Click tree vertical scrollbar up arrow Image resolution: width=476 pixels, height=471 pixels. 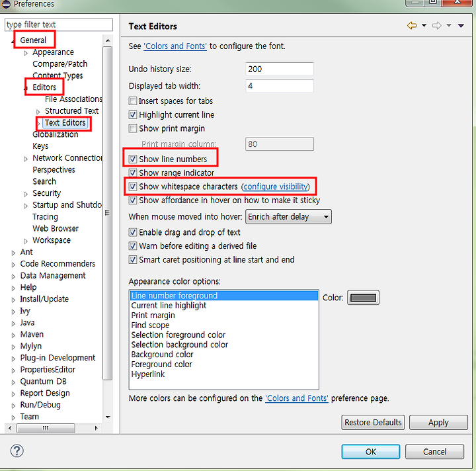point(108,40)
